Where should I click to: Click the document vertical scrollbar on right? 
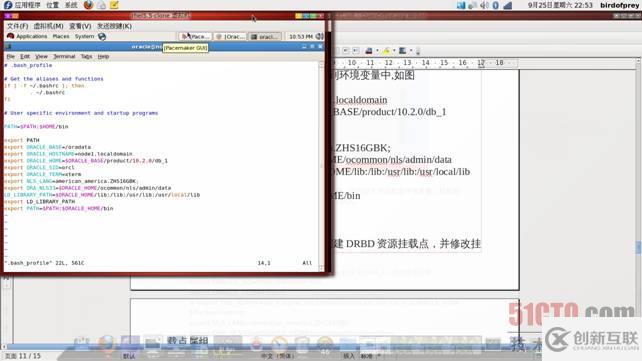[638, 203]
